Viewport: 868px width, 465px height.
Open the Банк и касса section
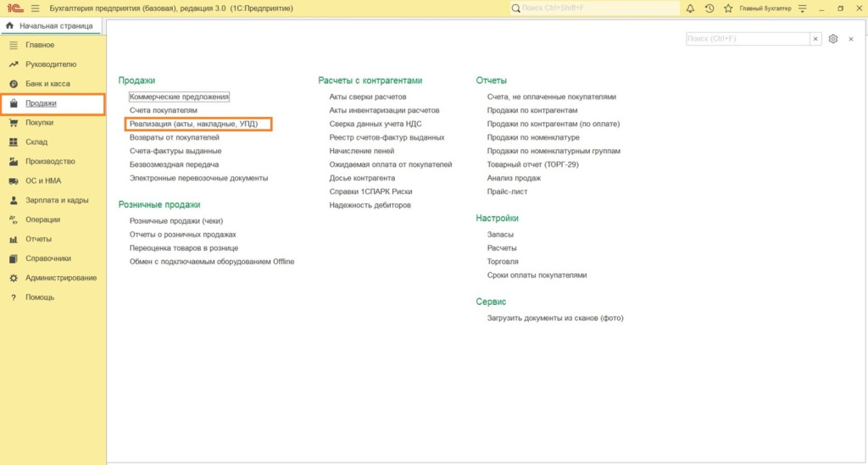47,84
